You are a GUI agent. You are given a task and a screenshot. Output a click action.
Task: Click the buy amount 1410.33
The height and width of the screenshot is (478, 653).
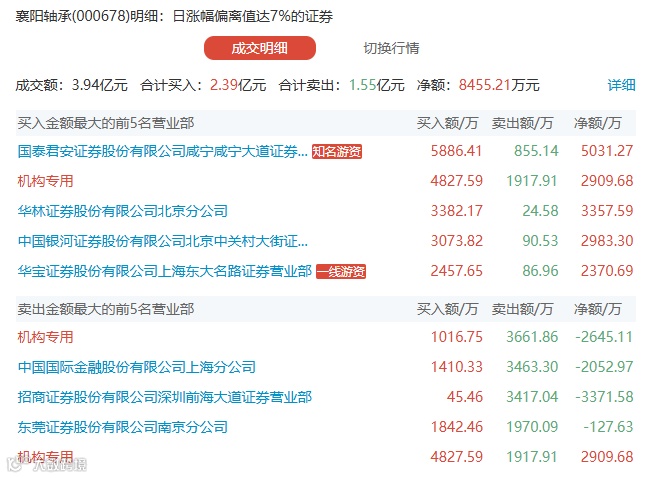pyautogui.click(x=456, y=366)
